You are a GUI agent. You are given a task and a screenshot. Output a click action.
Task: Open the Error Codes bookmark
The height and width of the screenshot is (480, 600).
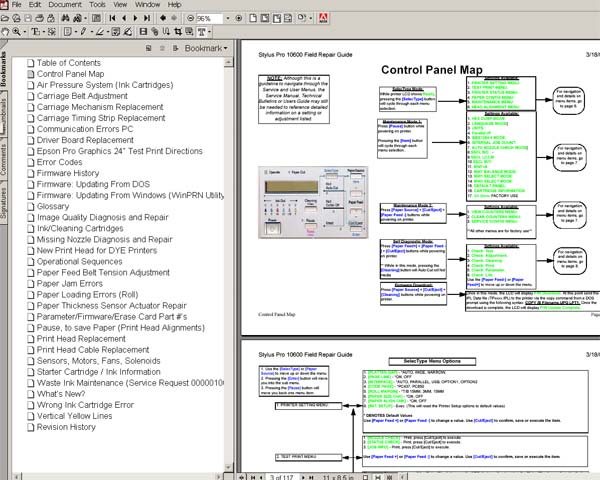tap(59, 162)
